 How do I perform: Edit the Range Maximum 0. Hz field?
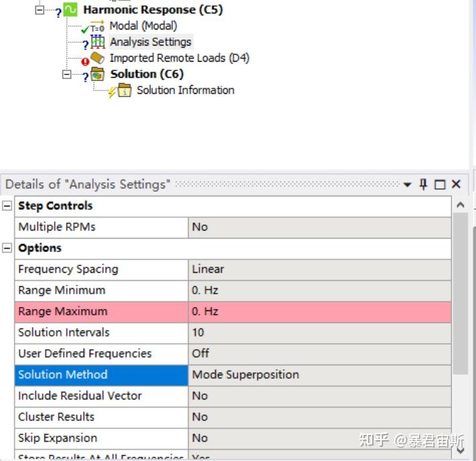click(319, 312)
